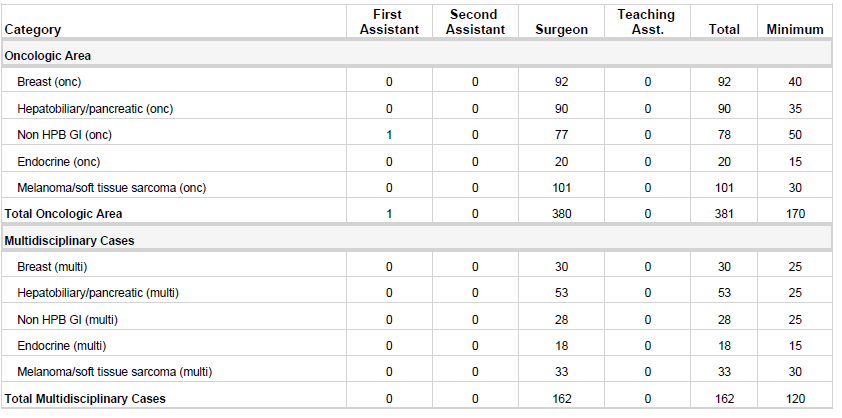Viewport: 842px width, 418px height.
Task: Click the Category column header
Action: [32, 30]
